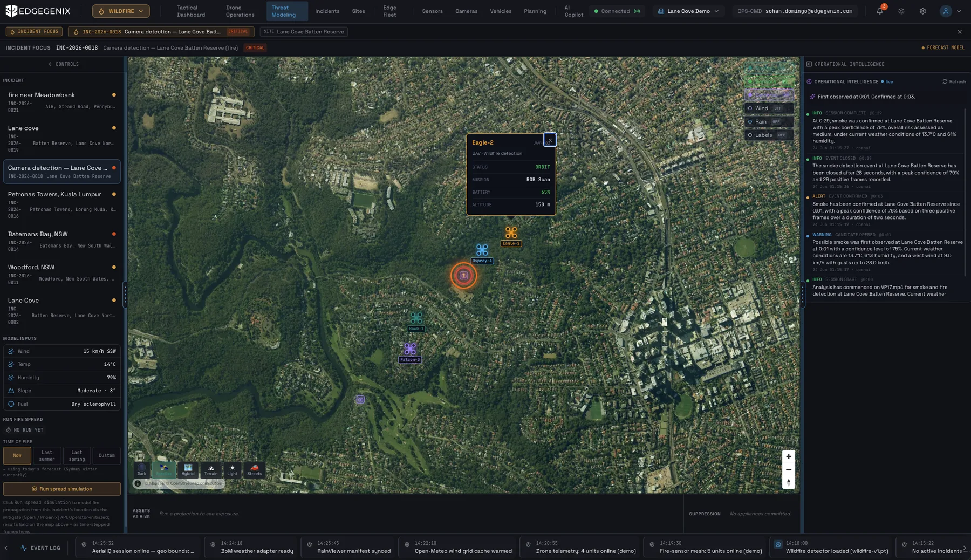Select incident INC-2026-0019 Lane cove

(61, 139)
